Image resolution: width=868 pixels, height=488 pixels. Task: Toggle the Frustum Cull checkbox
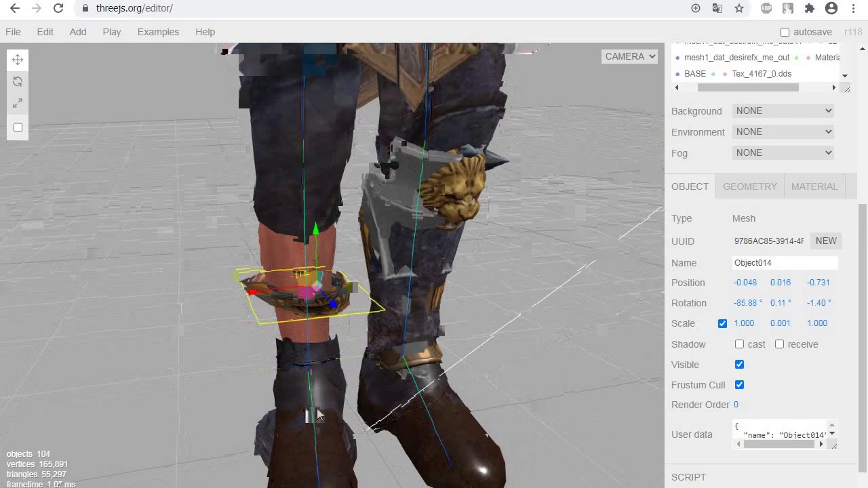tap(740, 385)
